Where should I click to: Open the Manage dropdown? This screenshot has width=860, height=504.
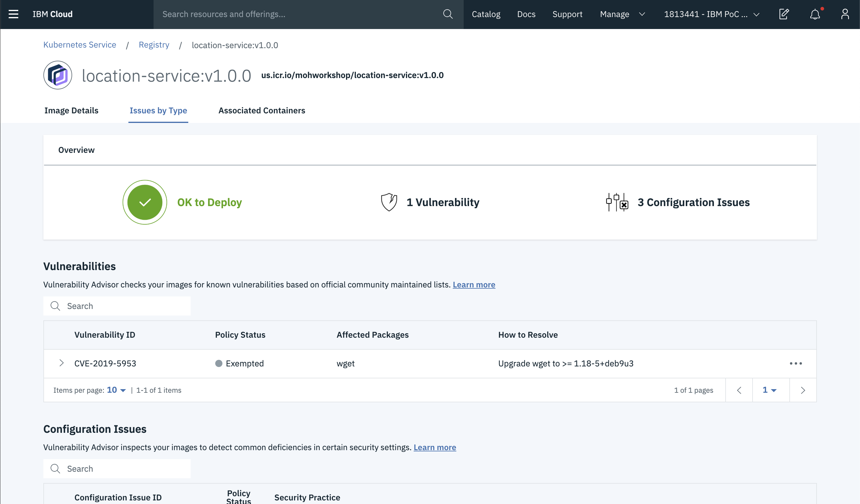coord(623,14)
